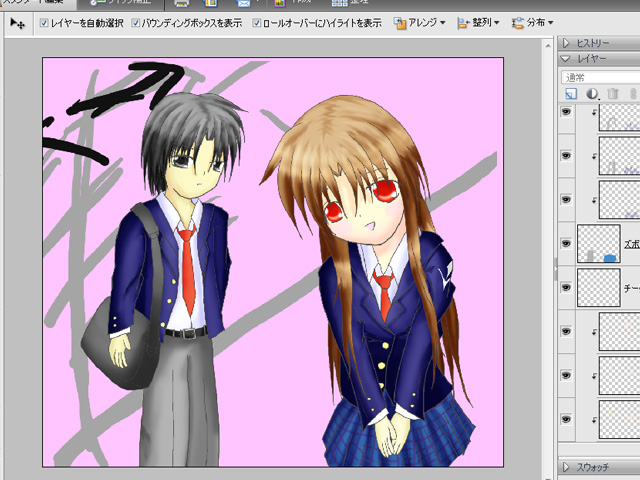
Task: Click the アレンジ icon in options bar
Action: [x=400, y=23]
